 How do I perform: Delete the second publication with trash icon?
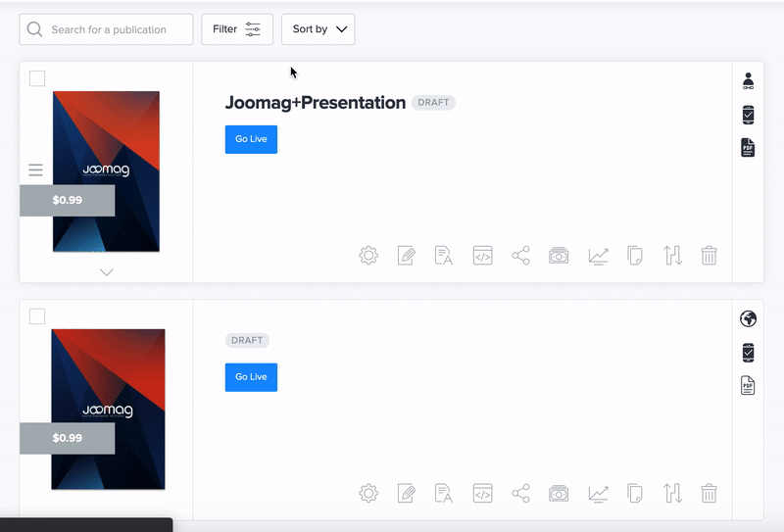coord(709,494)
